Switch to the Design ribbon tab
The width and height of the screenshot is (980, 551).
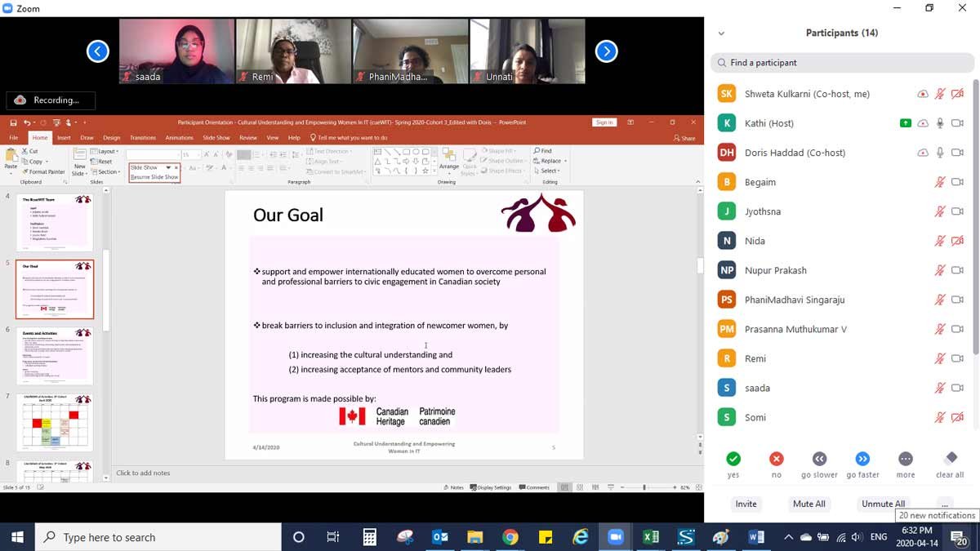pyautogui.click(x=112, y=138)
